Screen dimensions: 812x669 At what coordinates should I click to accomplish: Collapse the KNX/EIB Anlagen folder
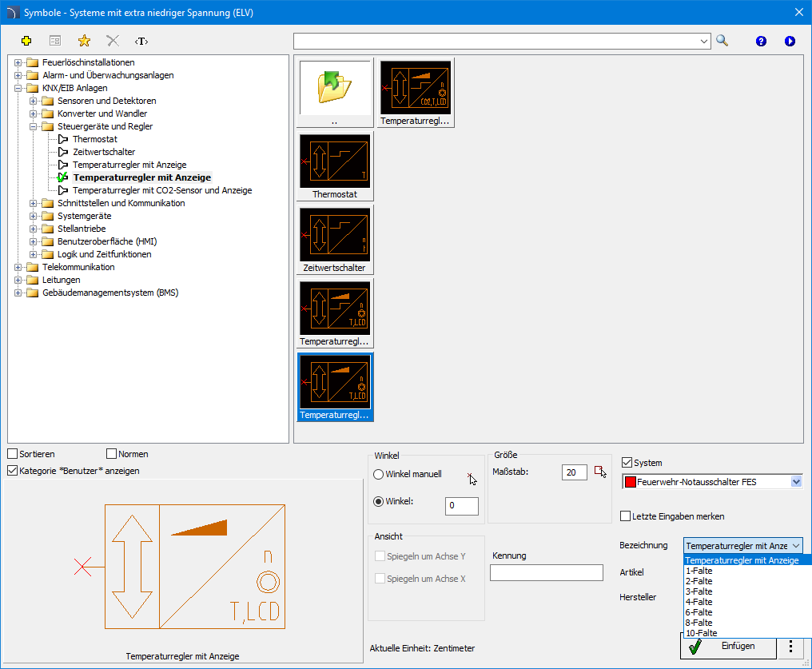click(x=18, y=88)
